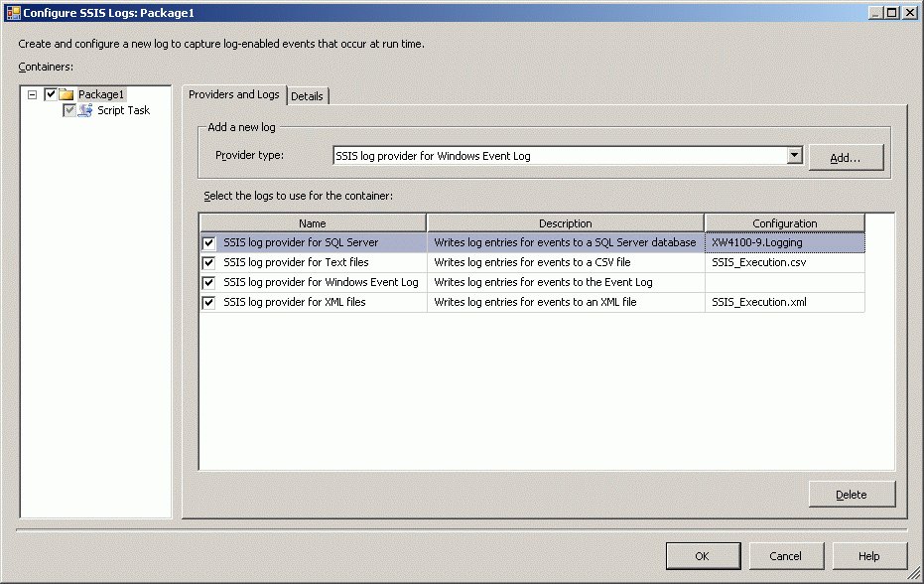Viewport: 924px width, 584px height.
Task: Collapse the Package1 tree node
Action: (x=33, y=94)
